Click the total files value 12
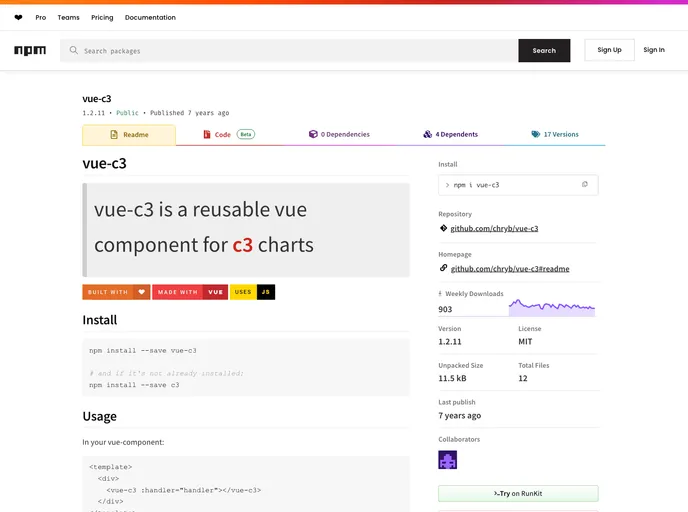 [x=523, y=378]
